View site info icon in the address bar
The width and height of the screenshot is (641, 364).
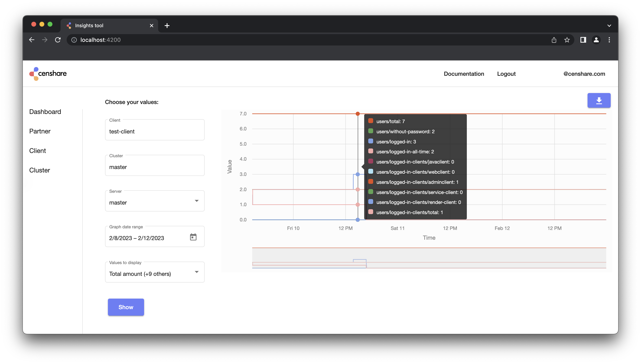pos(74,40)
